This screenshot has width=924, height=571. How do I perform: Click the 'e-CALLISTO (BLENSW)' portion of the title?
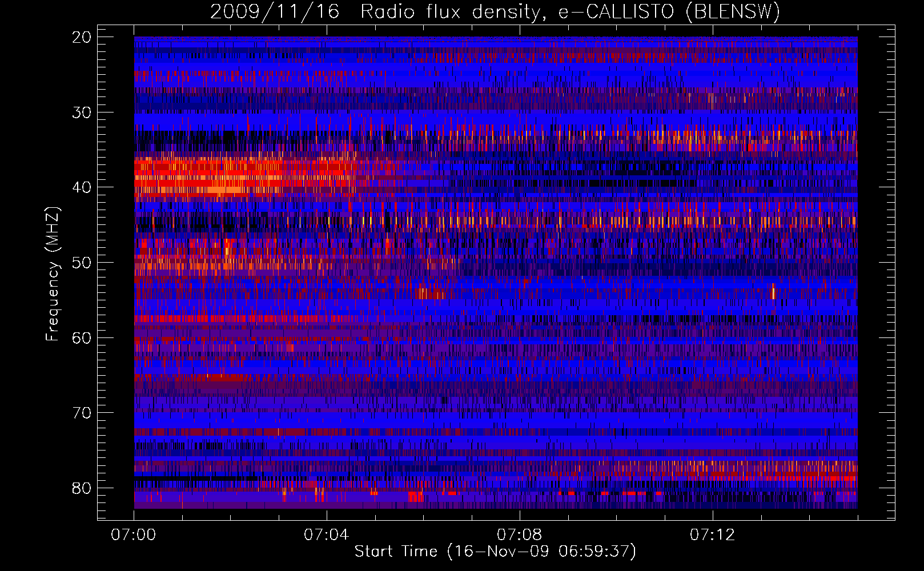(x=669, y=12)
